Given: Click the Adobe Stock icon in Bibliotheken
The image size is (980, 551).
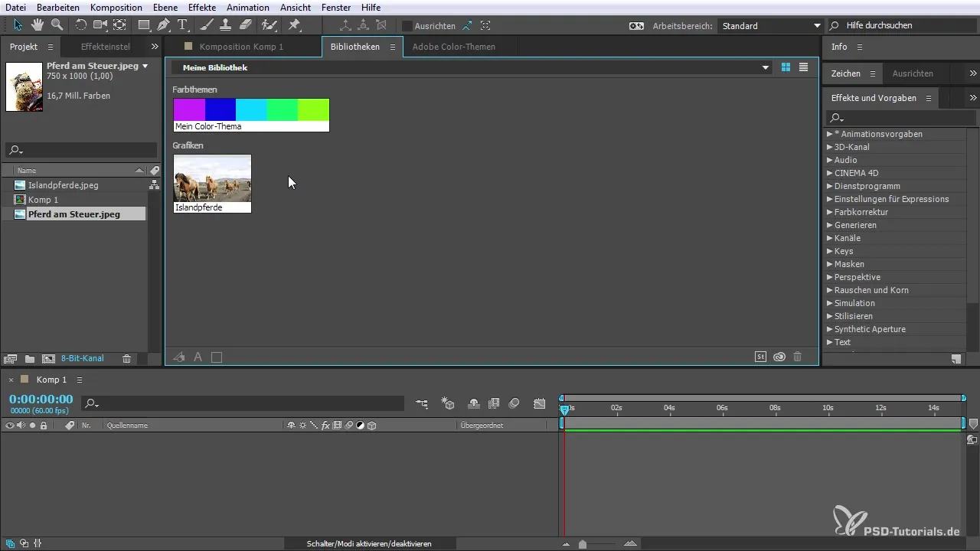Looking at the screenshot, I should 760,357.
